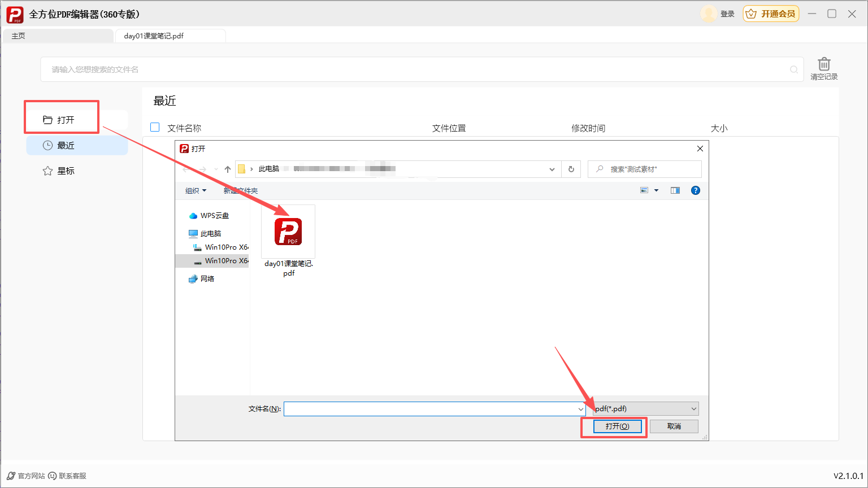Viewport: 868px width, 488px height.
Task: Click the refresh button in address bar
Action: [571, 169]
